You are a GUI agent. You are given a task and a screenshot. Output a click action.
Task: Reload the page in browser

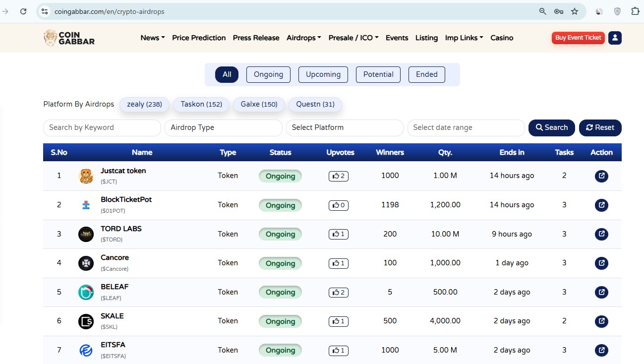23,11
